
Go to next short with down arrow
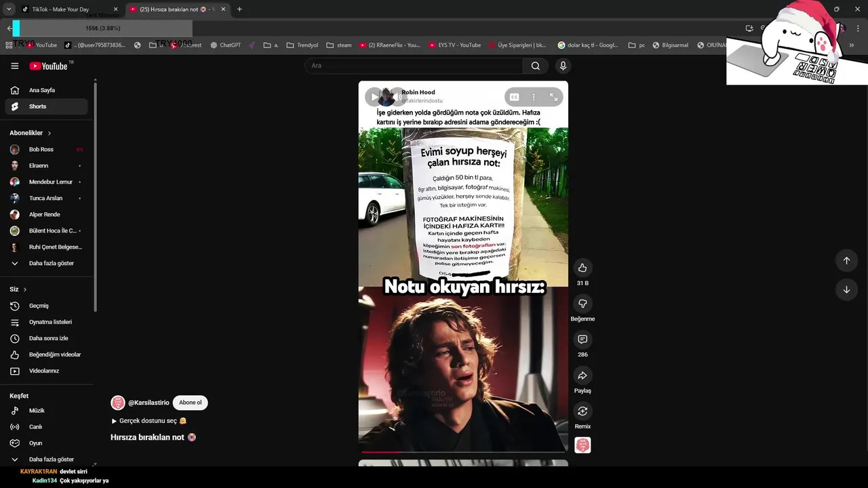(846, 289)
